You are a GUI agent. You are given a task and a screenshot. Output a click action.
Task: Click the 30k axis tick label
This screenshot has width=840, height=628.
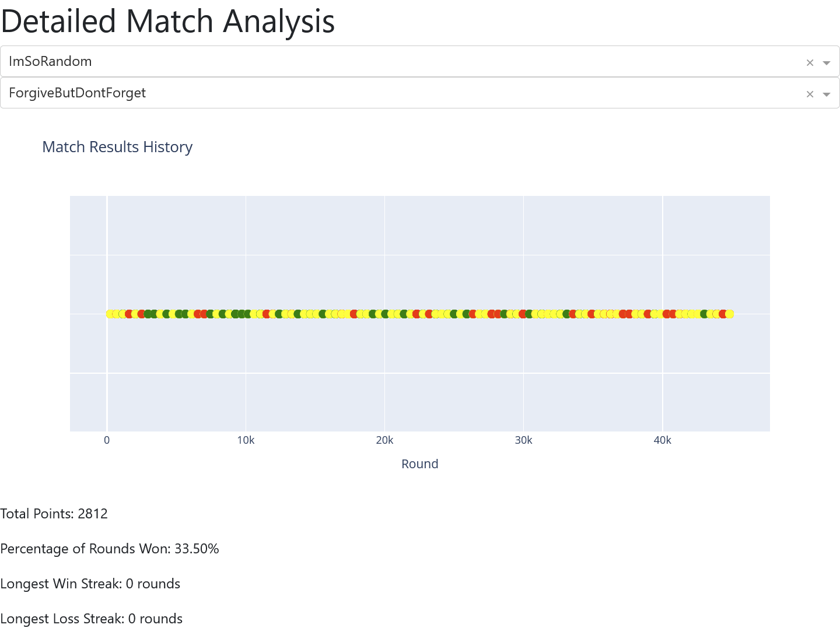pos(523,440)
